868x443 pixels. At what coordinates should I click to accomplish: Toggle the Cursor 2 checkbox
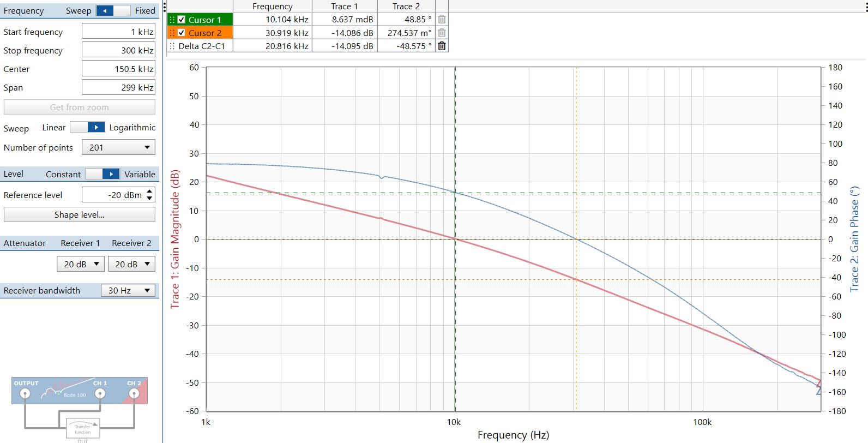pyautogui.click(x=182, y=33)
